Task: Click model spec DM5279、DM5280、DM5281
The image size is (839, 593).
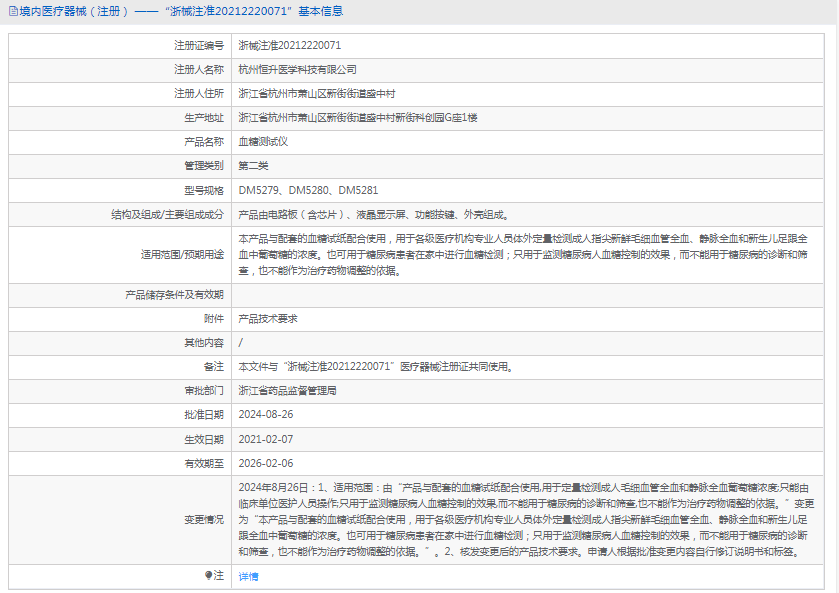Action: coord(308,191)
